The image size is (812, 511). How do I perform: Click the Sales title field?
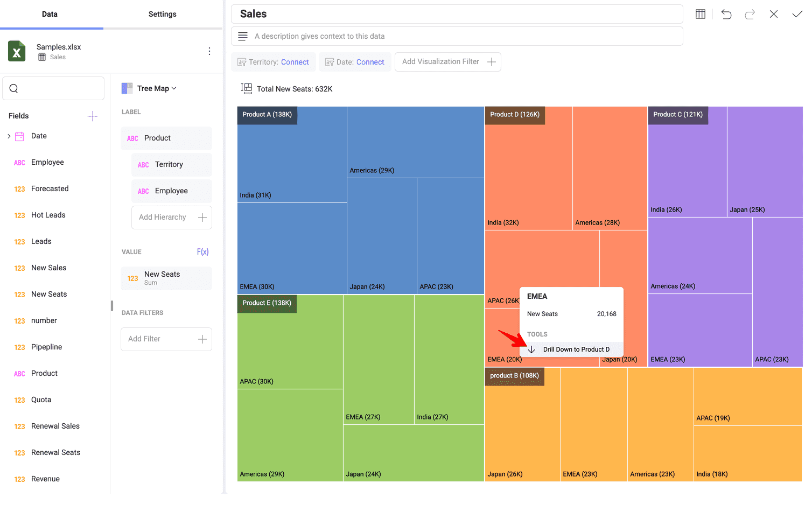[x=457, y=14]
